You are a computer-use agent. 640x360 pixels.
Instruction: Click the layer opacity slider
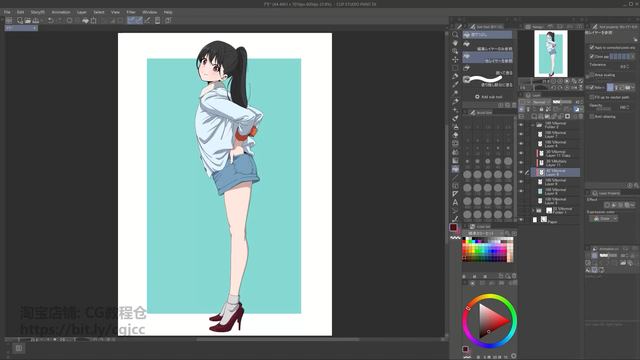(562, 102)
